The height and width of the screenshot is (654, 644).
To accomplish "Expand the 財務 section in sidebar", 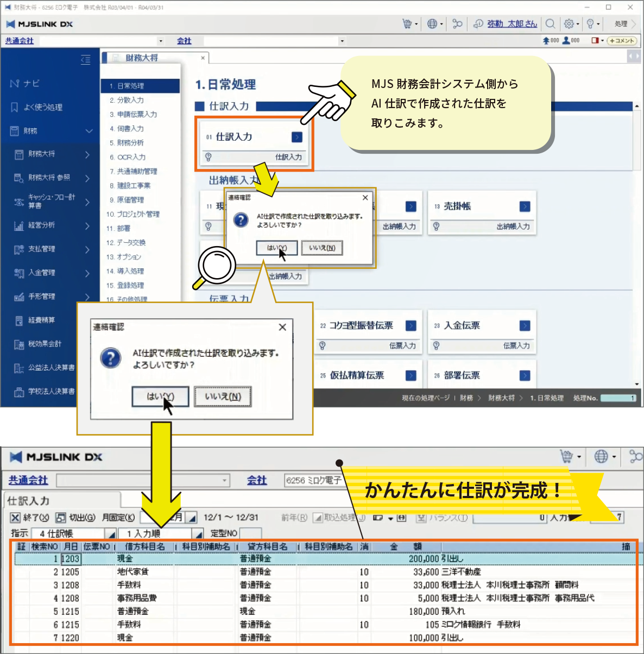I will point(89,131).
